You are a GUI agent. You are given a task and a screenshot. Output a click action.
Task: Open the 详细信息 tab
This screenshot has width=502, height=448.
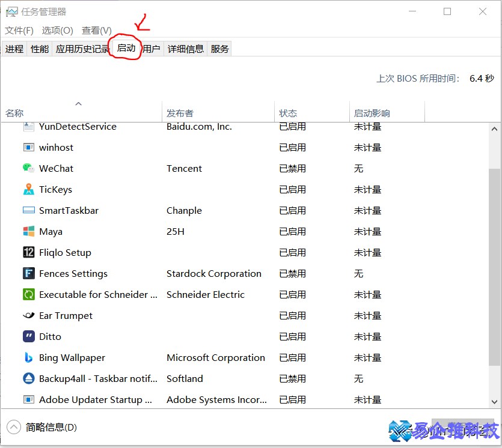click(186, 49)
